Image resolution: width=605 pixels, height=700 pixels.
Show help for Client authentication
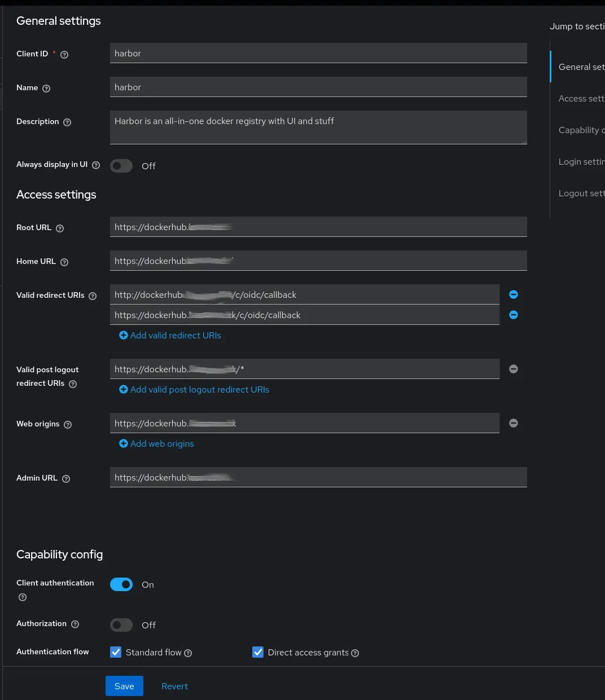(23, 597)
